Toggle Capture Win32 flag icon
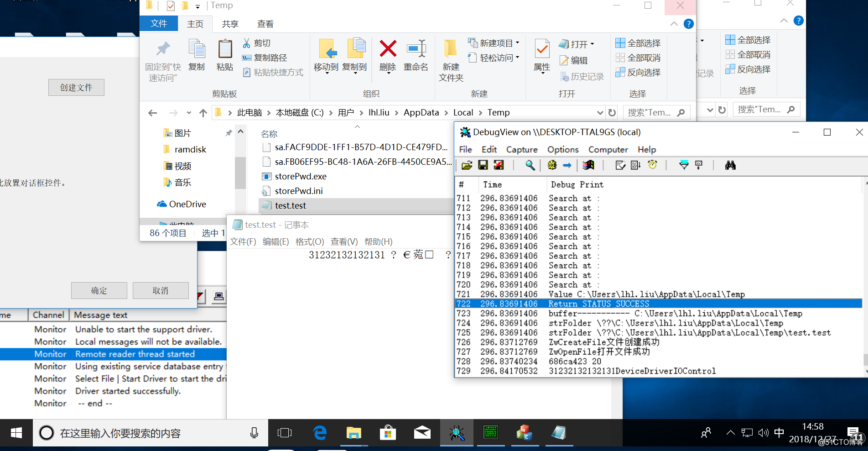Image resolution: width=868 pixels, height=451 pixels. pos(588,165)
